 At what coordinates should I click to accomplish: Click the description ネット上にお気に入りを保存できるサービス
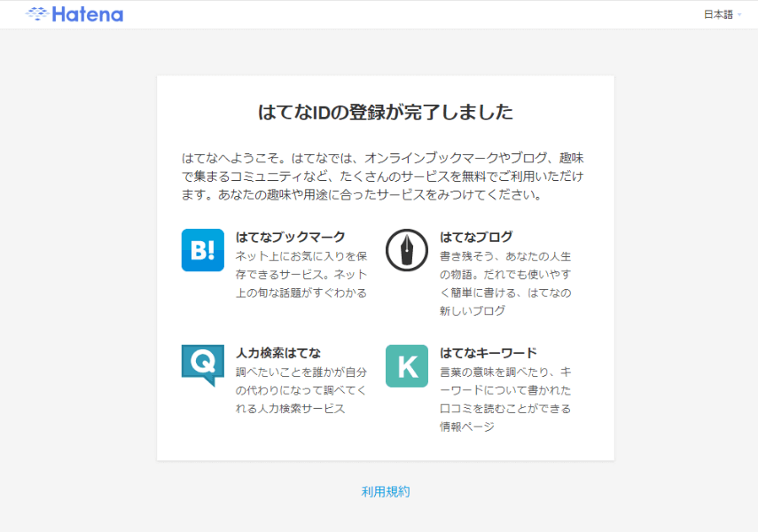point(301,274)
